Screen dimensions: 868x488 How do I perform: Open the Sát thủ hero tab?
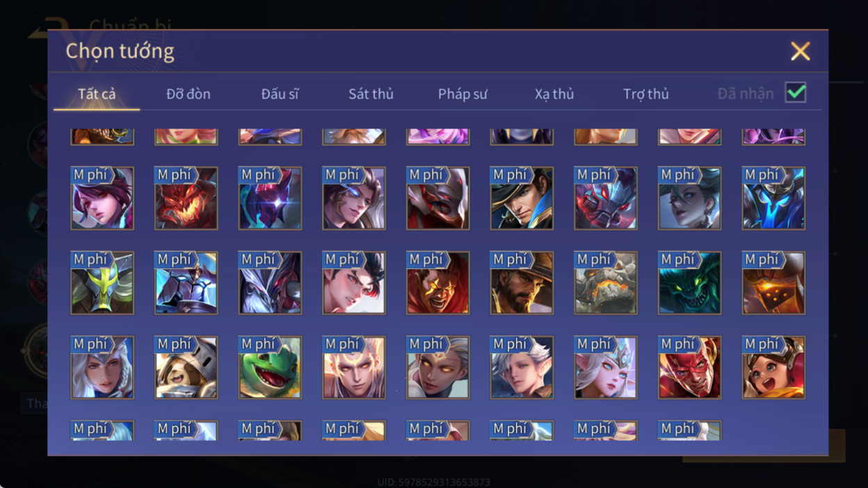pyautogui.click(x=371, y=94)
